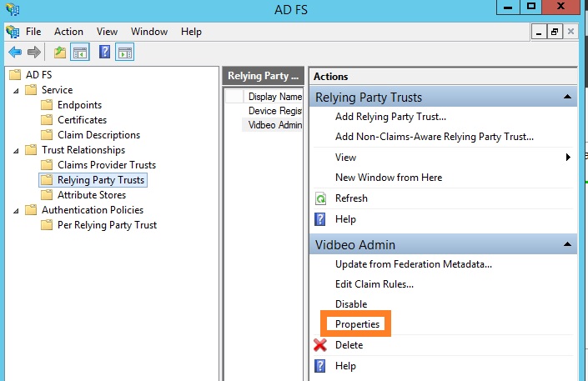
Task: Click the red X Delete icon
Action: click(x=320, y=345)
